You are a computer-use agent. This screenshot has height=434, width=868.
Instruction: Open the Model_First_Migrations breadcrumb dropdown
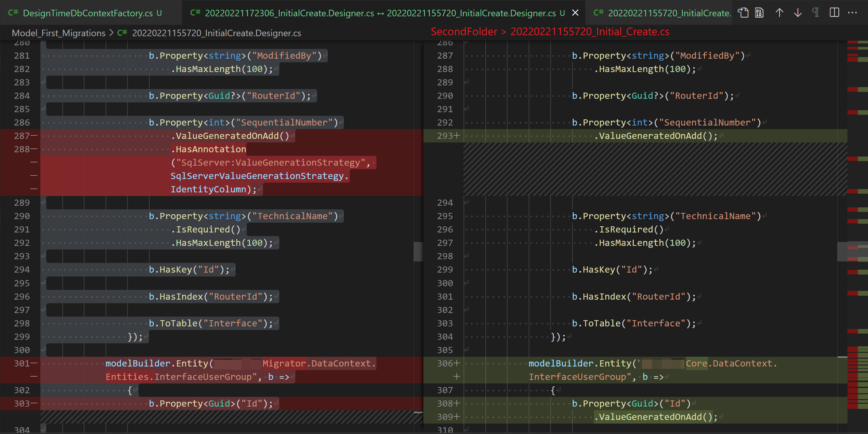click(58, 33)
